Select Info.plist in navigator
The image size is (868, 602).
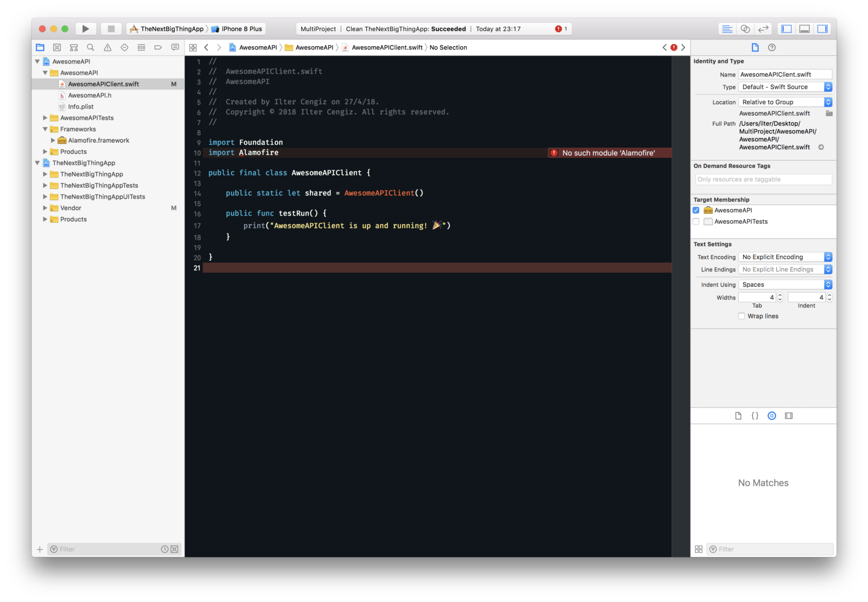tap(81, 106)
